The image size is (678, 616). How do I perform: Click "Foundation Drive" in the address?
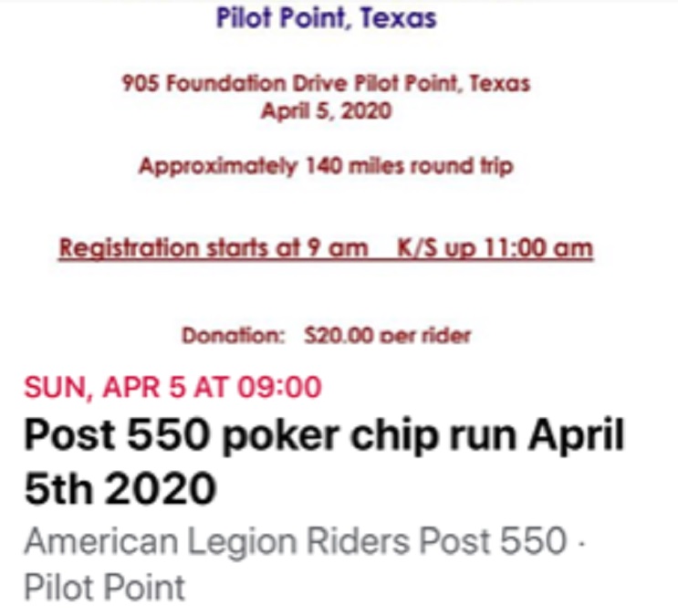(256, 83)
